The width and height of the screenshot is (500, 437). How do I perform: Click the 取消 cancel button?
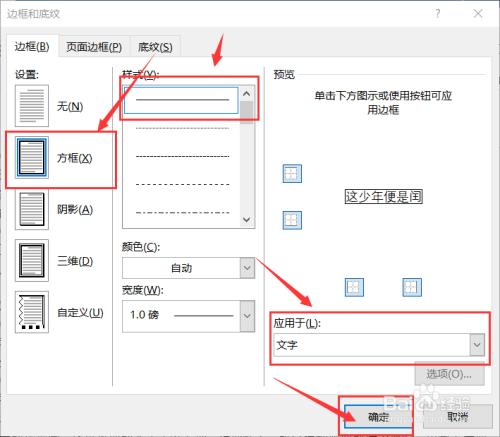click(458, 417)
